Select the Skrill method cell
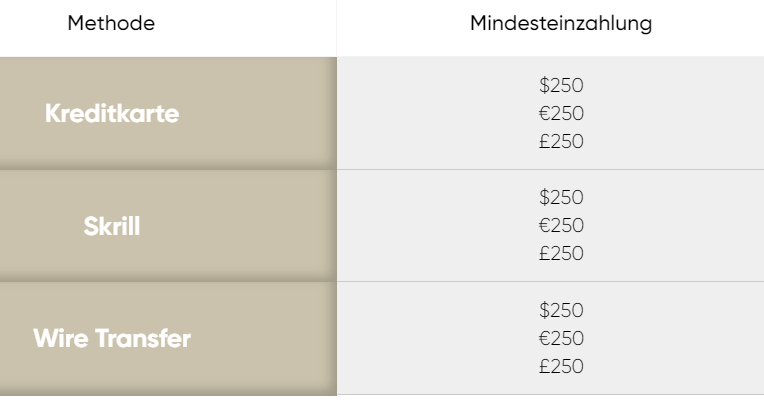The height and width of the screenshot is (417, 764). pyautogui.click(x=168, y=226)
